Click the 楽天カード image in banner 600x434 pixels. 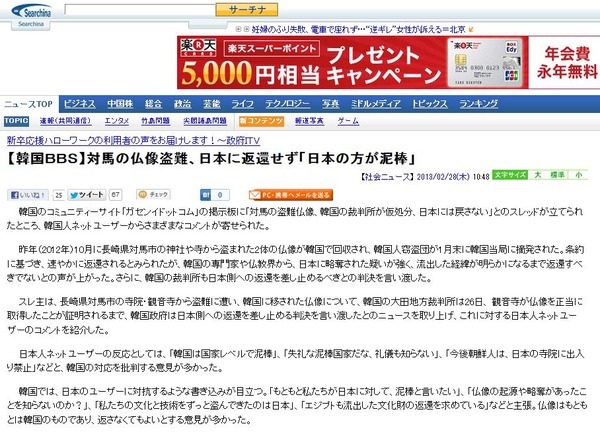(485, 62)
